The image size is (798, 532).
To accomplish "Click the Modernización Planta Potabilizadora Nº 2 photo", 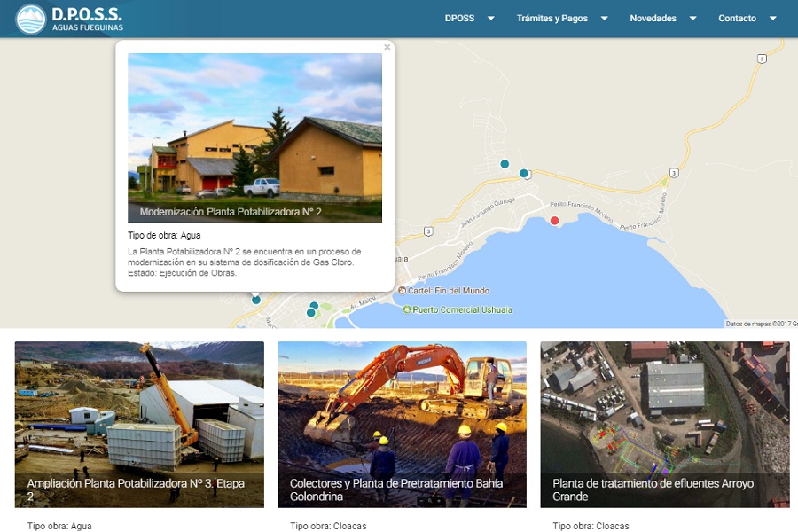I will pyautogui.click(x=254, y=137).
